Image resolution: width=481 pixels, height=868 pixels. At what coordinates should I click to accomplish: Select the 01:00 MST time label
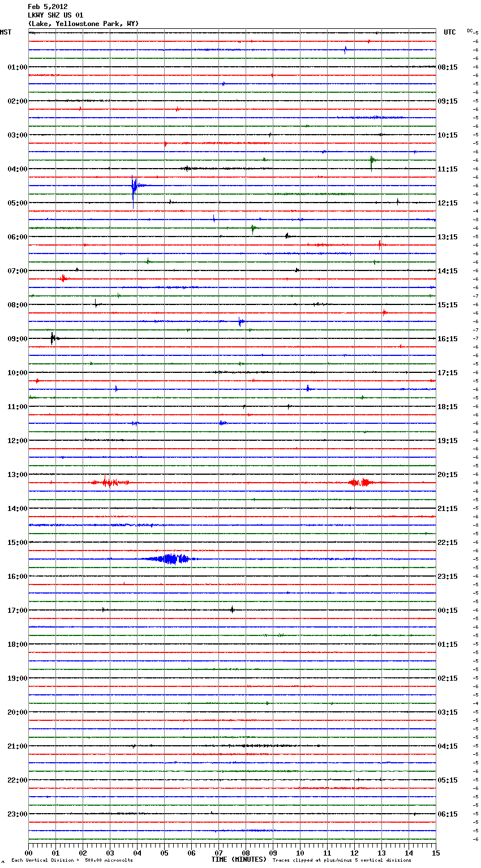click(17, 67)
